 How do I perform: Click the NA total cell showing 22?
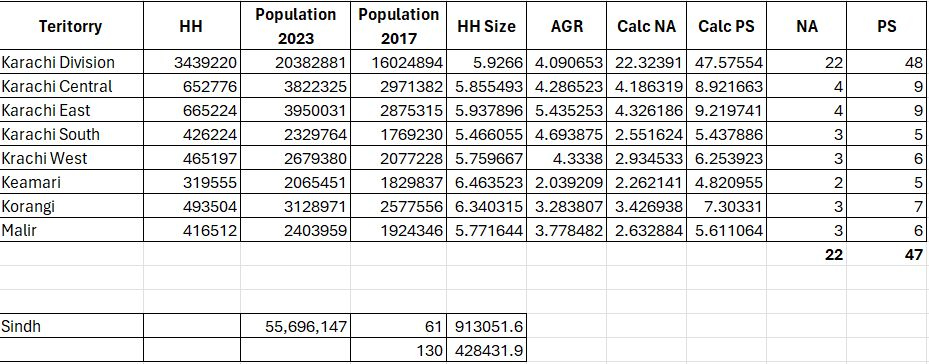806,254
